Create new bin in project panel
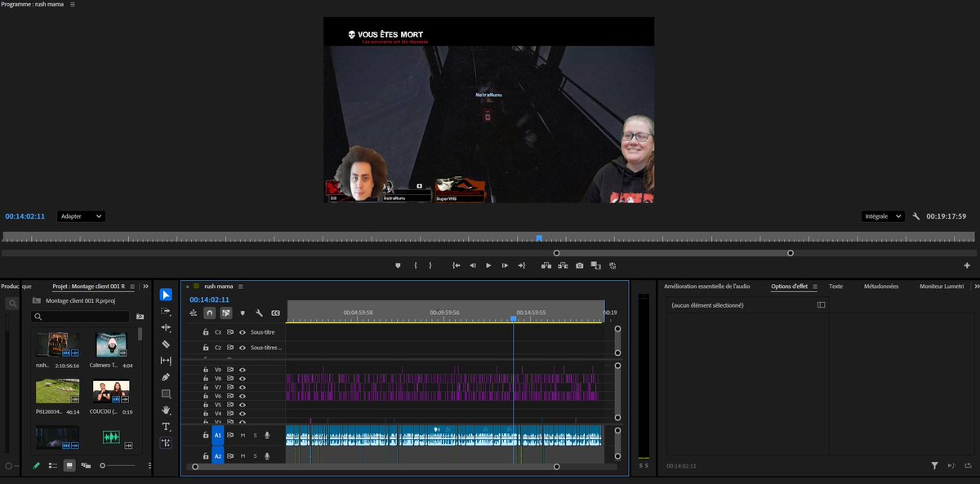 pos(140,317)
